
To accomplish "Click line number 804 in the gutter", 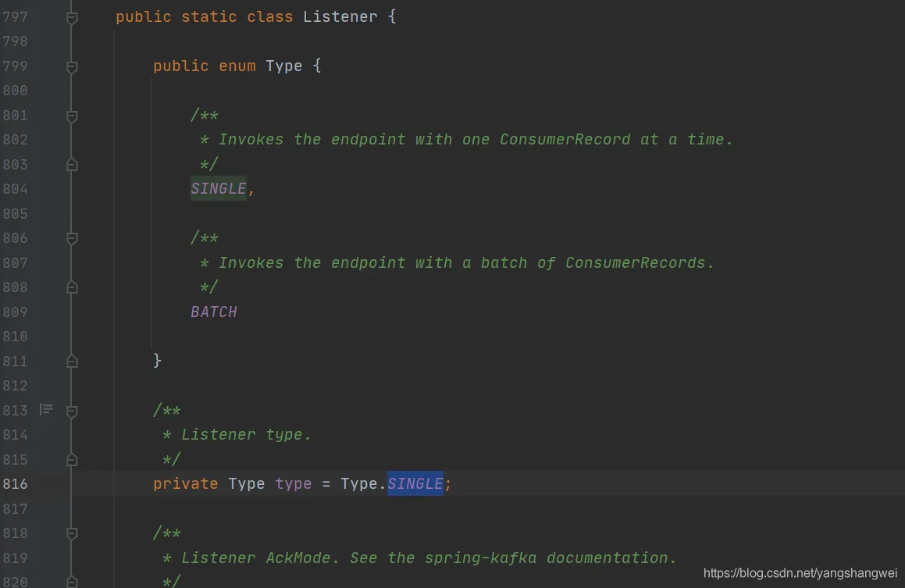I will point(15,189).
